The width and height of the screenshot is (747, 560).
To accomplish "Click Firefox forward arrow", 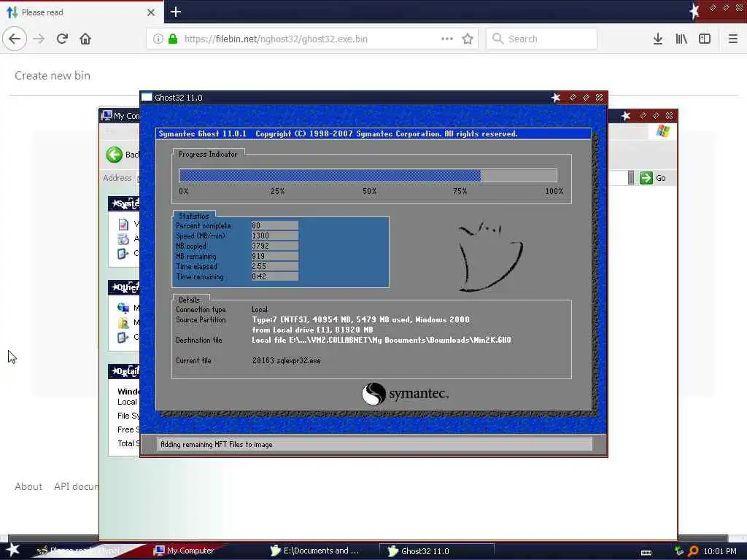I will [39, 39].
